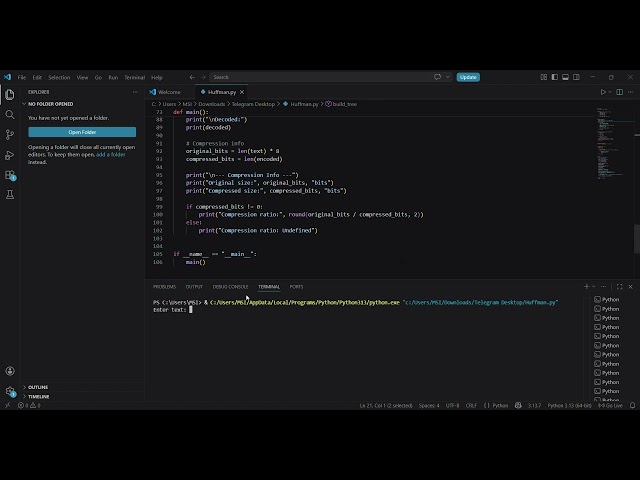
Task: Switch to the Output panel tab
Action: 194,287
